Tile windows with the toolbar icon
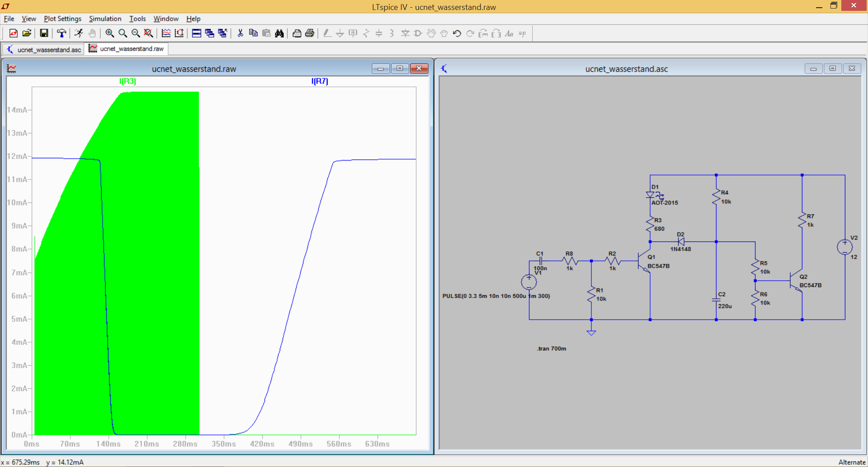The image size is (868, 467). coord(196,33)
